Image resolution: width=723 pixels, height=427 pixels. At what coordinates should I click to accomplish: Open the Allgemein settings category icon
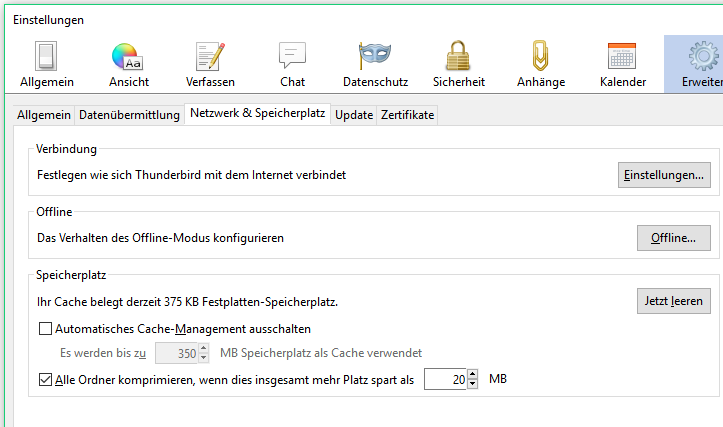(46, 57)
